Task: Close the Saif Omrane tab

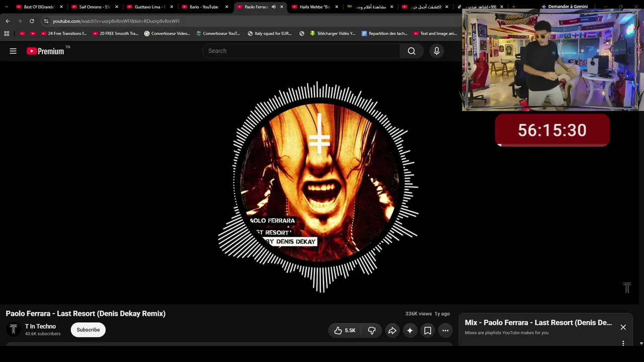Action: (117, 7)
